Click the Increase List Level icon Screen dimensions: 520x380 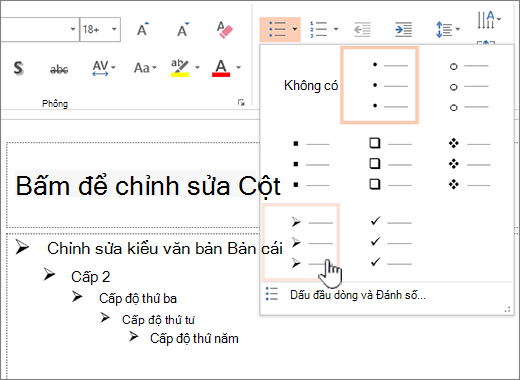click(x=403, y=29)
